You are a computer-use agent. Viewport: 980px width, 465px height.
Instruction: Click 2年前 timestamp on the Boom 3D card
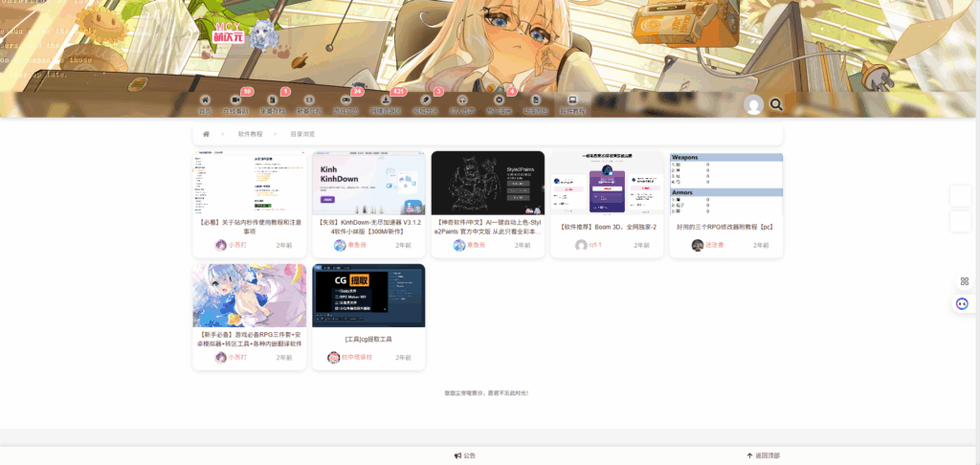642,246
